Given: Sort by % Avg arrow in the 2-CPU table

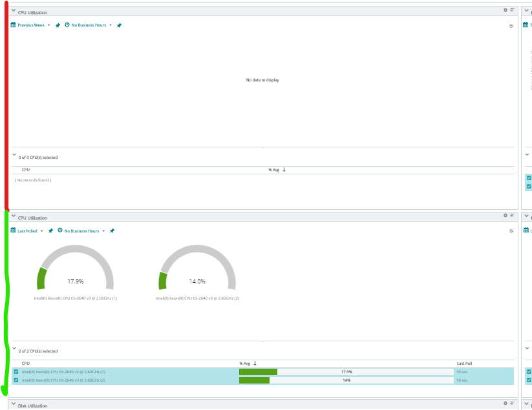Looking at the screenshot, I should [x=255, y=364].
